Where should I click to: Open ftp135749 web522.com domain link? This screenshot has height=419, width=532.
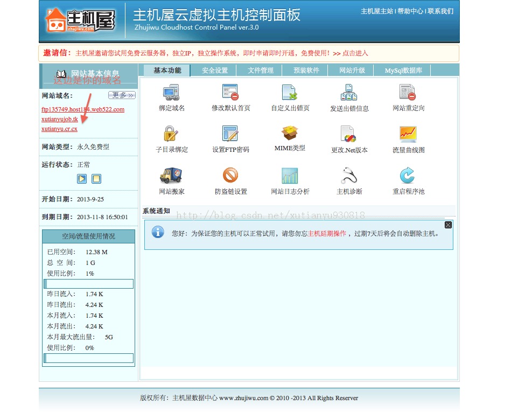pos(83,109)
